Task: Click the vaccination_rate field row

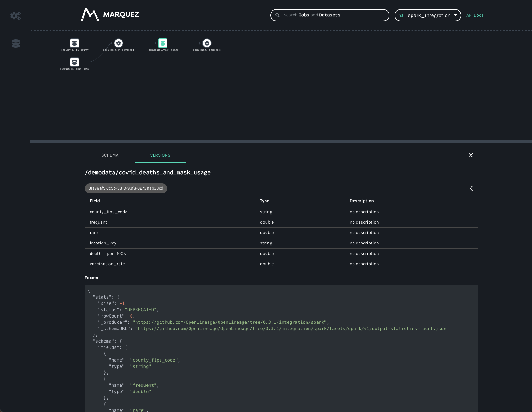Action: (282, 264)
